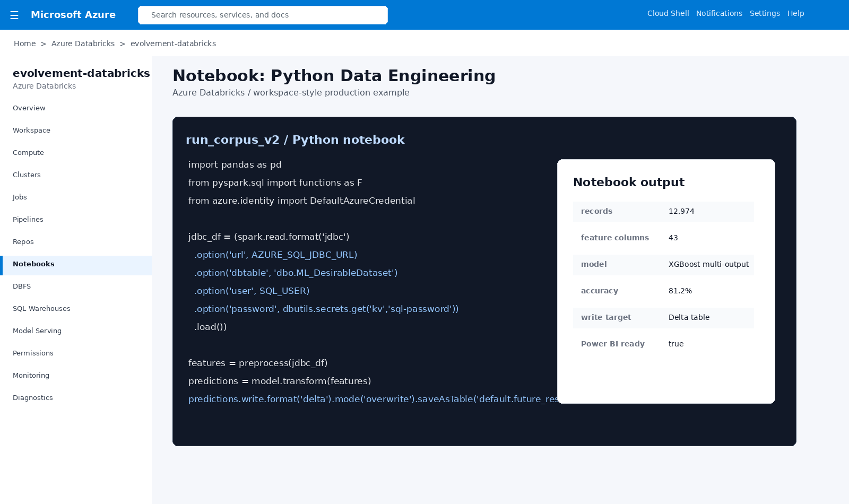Click the dbutils.secrets.get password line
Image resolution: width=849 pixels, height=504 pixels.
tap(326, 309)
